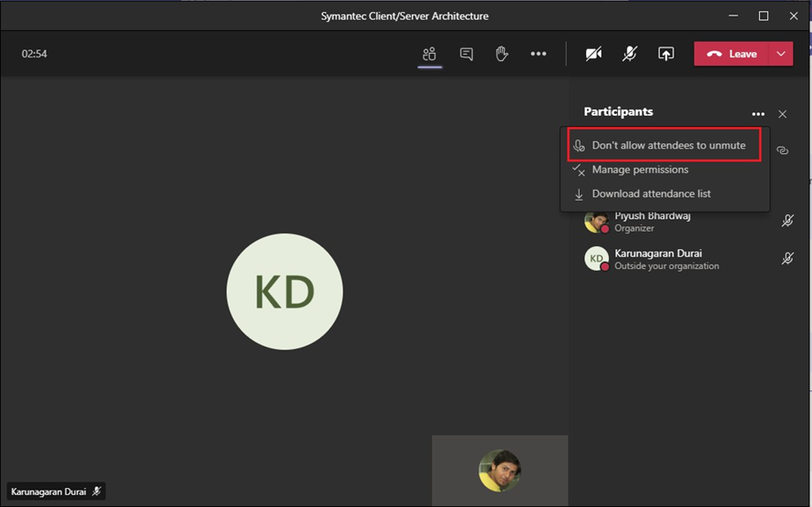Maximize the meeting window

click(x=764, y=16)
